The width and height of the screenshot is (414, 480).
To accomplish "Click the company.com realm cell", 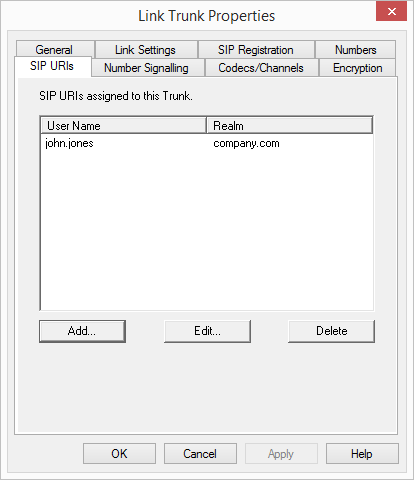I will click(246, 143).
